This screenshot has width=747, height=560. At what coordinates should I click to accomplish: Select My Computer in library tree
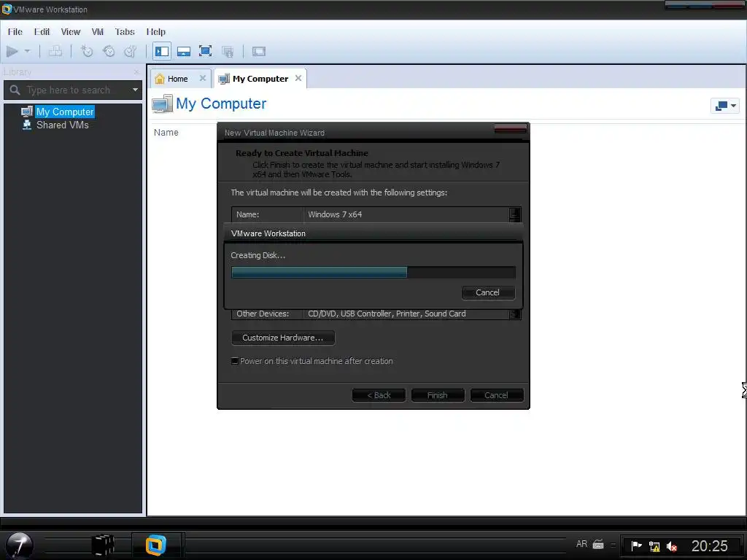coord(65,112)
